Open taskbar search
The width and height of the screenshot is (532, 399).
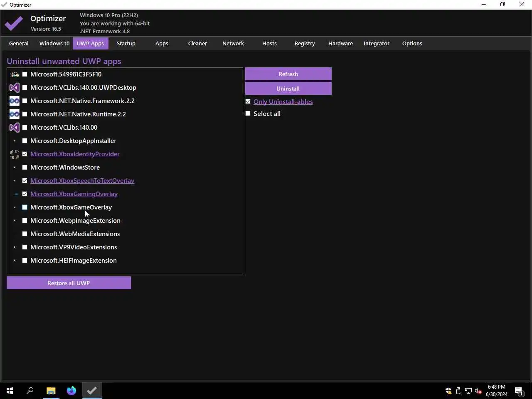point(30,391)
